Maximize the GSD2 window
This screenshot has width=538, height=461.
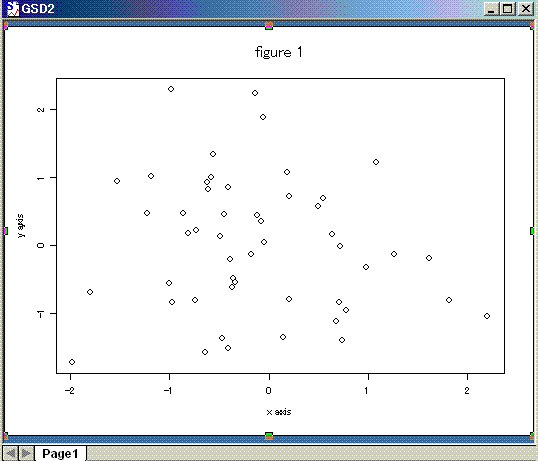coord(507,9)
